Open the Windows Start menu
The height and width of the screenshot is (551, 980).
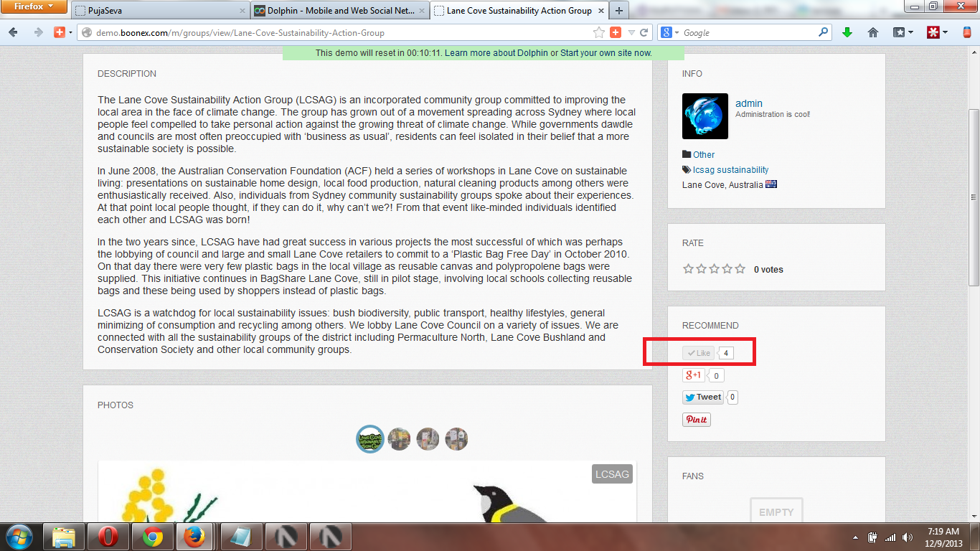tap(19, 537)
